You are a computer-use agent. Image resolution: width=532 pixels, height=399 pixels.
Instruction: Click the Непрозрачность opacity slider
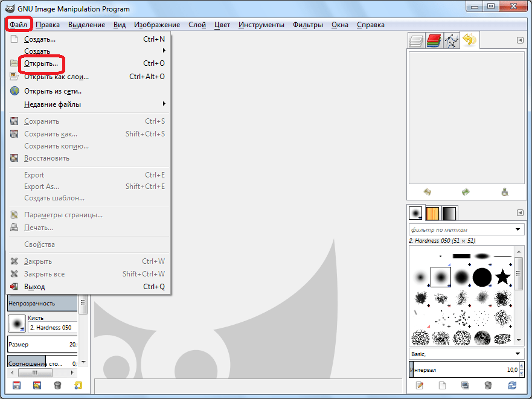42,303
